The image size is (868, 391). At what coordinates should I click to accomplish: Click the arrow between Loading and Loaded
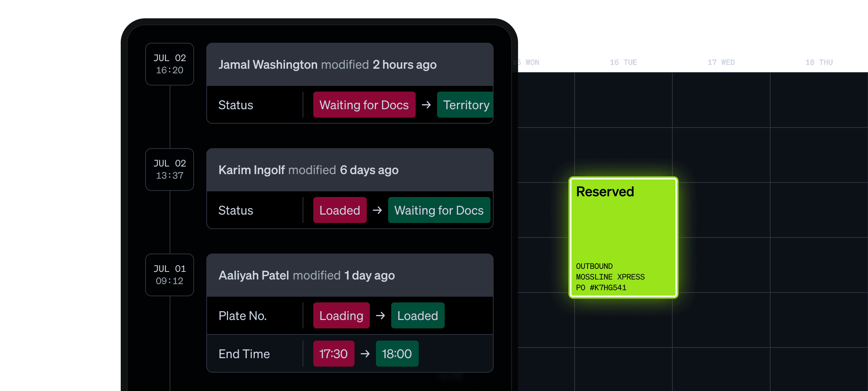[x=380, y=315]
